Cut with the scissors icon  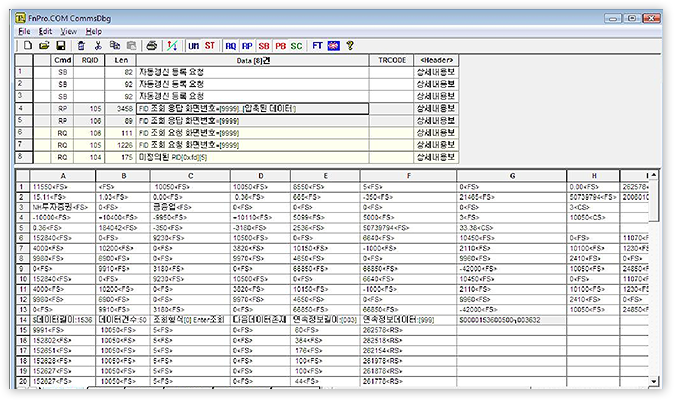click(x=98, y=46)
